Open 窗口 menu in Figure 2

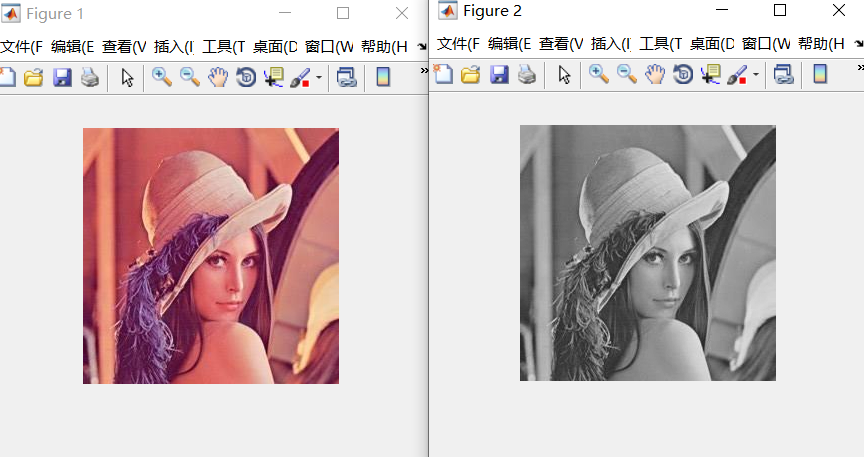click(x=766, y=44)
